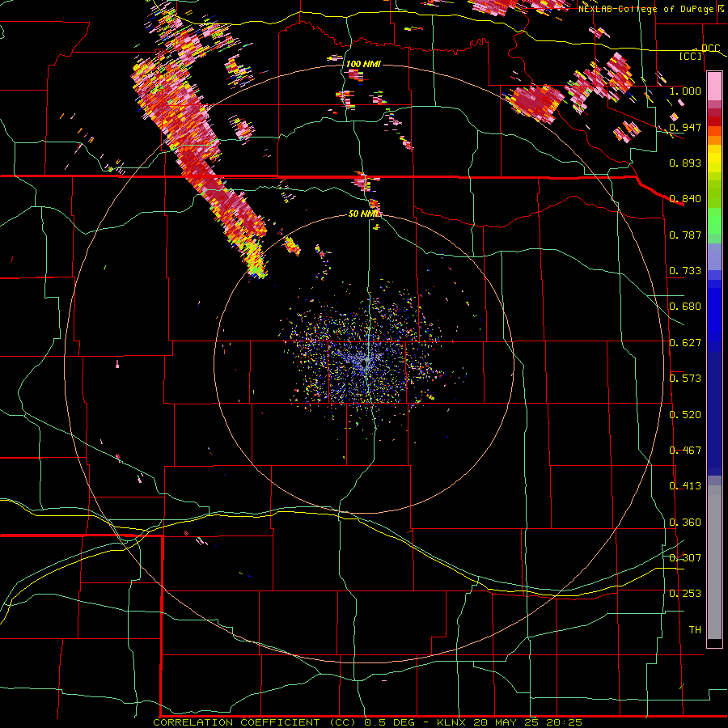The width and height of the screenshot is (728, 728).
Task: Pick the bright green segment of color bar
Action: click(x=714, y=221)
